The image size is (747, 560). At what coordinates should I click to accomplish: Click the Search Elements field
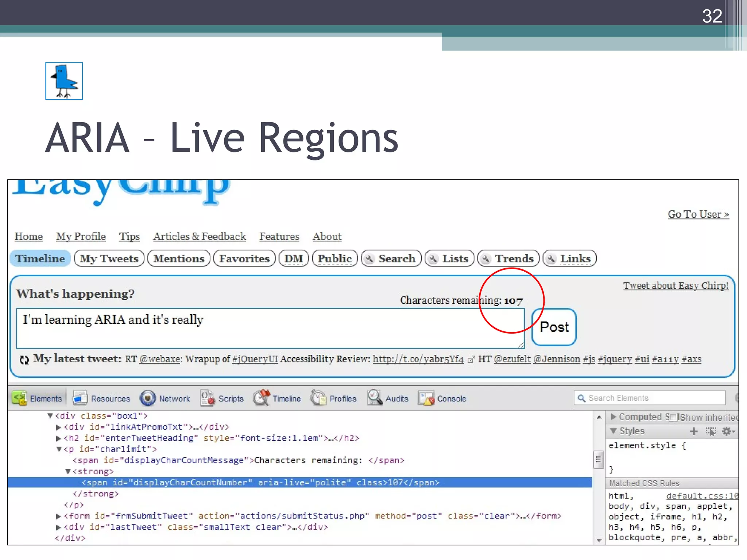[650, 398]
